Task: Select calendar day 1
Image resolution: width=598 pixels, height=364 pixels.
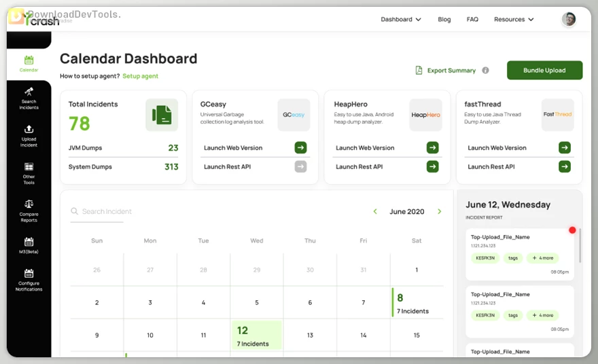Action: click(417, 270)
